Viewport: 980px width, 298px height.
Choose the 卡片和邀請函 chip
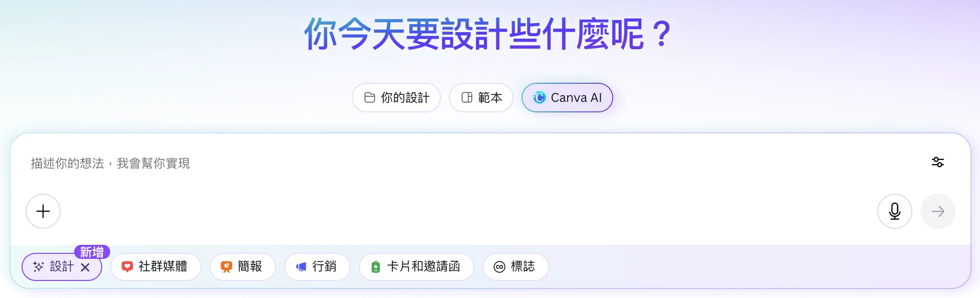tap(416, 266)
